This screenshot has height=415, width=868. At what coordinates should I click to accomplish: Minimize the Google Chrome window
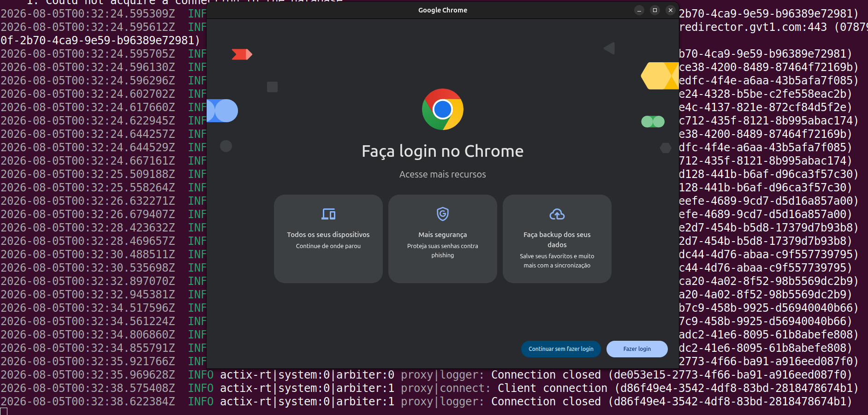click(639, 10)
